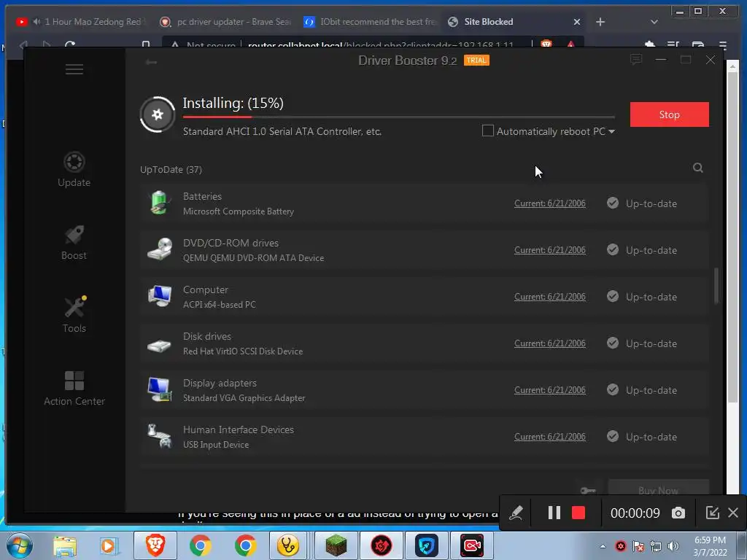Stop the screen recording with red square
The image size is (747, 560).
[x=578, y=513]
